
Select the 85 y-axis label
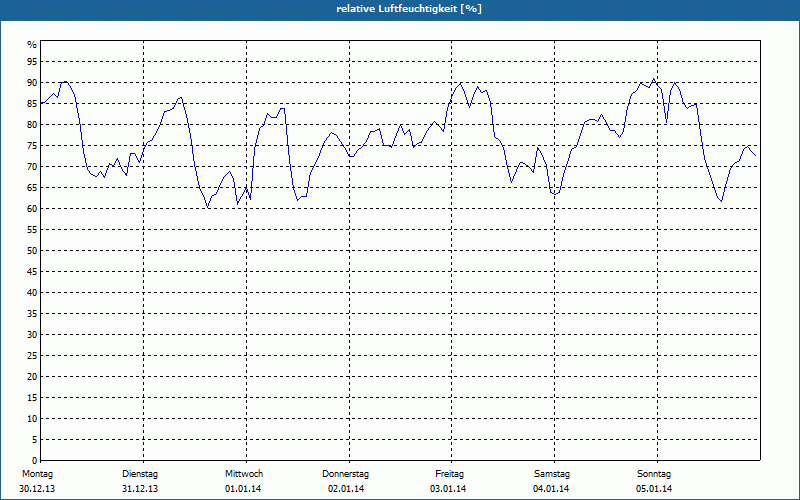pyautogui.click(x=32, y=104)
